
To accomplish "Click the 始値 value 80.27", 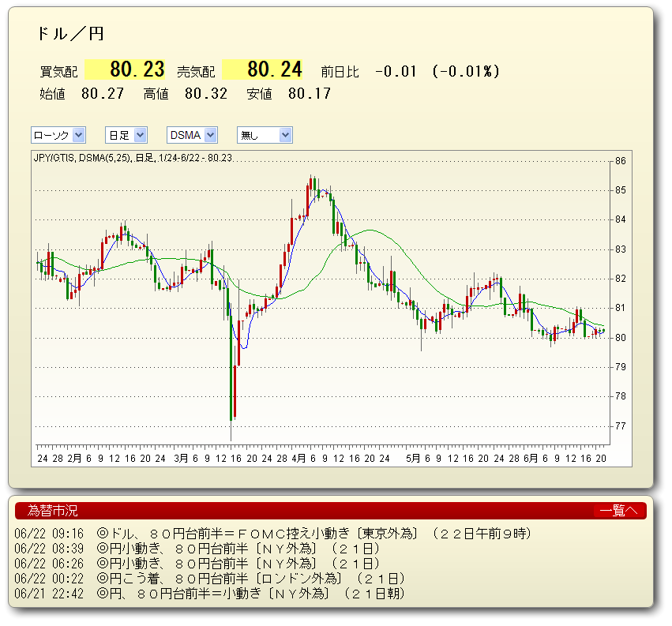I will pyautogui.click(x=103, y=93).
